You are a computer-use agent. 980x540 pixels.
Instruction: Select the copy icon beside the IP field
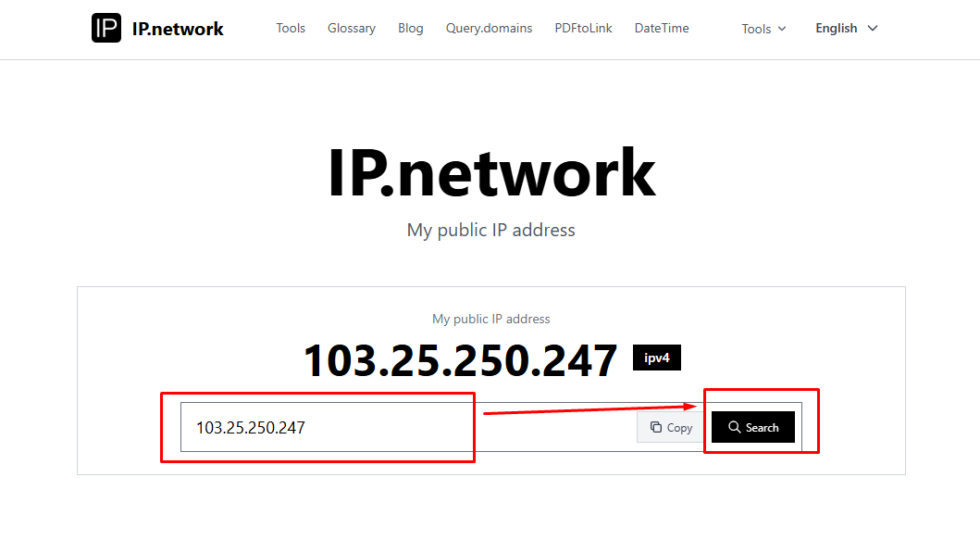coord(657,427)
